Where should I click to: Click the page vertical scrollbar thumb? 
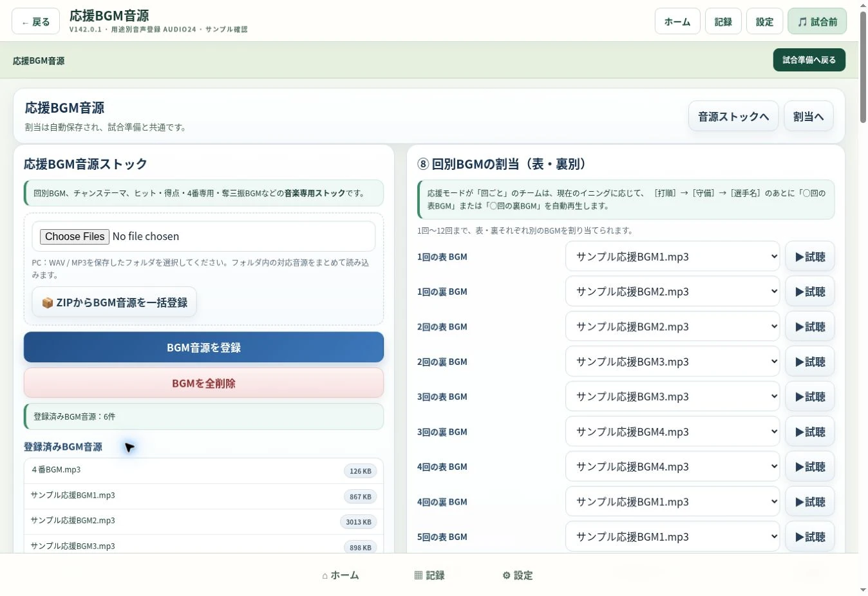pyautogui.click(x=863, y=66)
